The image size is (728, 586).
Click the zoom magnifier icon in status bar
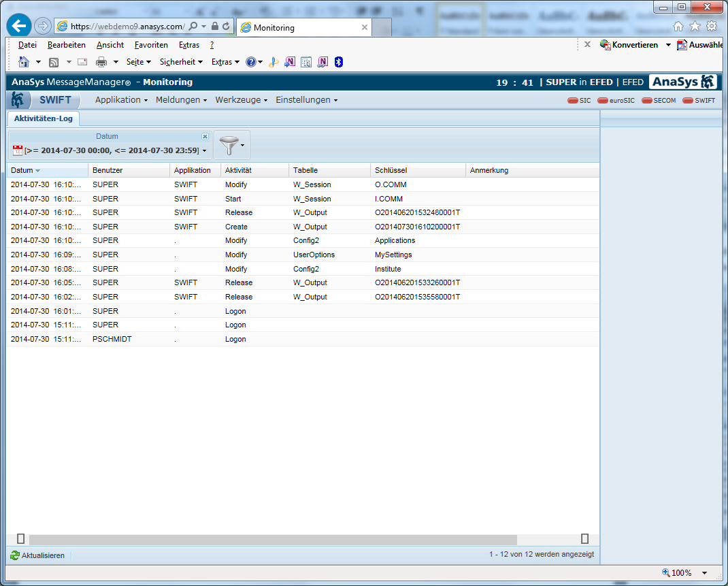[666, 572]
